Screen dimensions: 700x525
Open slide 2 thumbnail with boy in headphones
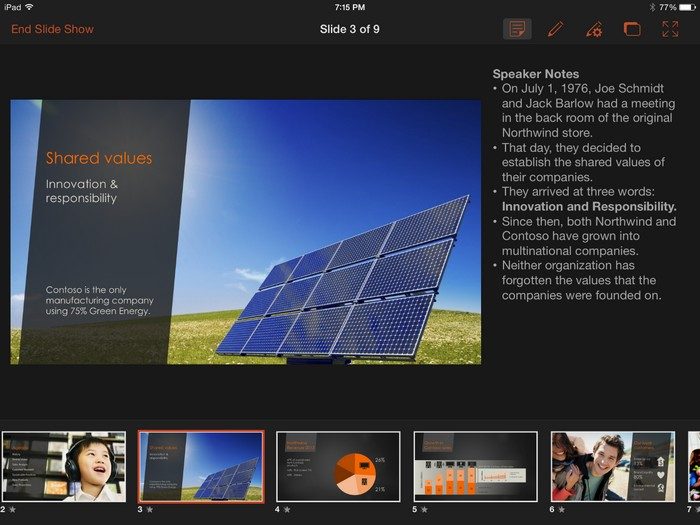(x=63, y=466)
